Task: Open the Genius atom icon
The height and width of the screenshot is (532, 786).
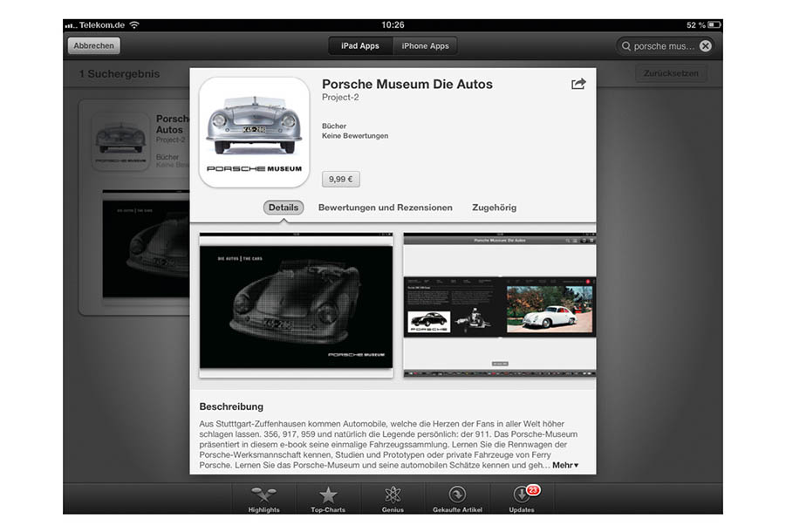Action: 393,494
